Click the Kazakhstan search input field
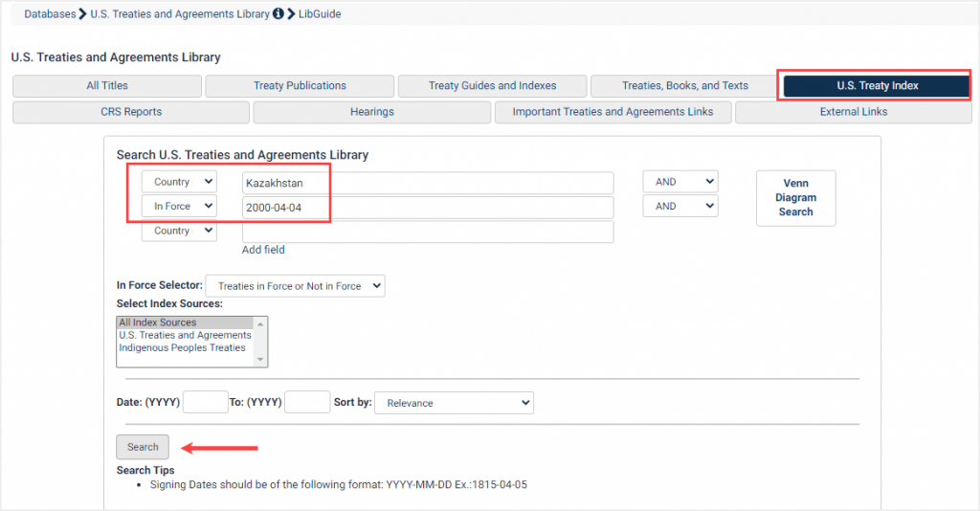Viewport: 980px width, 511px height. click(428, 183)
